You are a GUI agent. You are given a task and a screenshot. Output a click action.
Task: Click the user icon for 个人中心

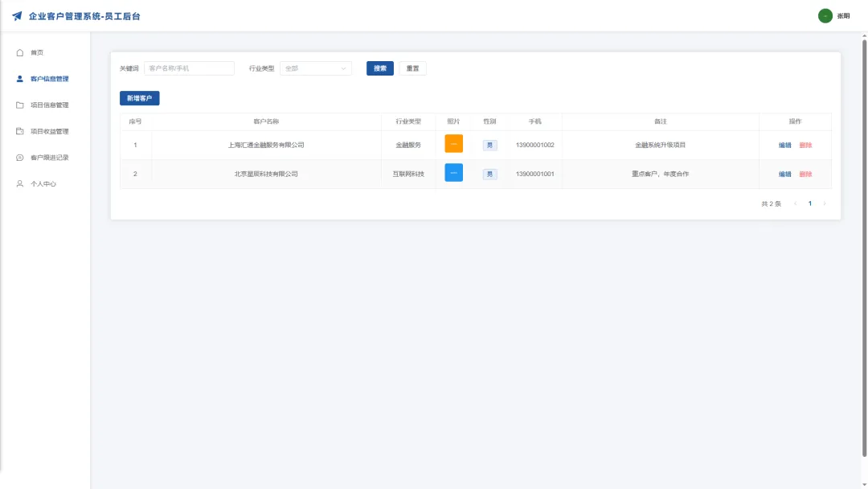coord(20,184)
